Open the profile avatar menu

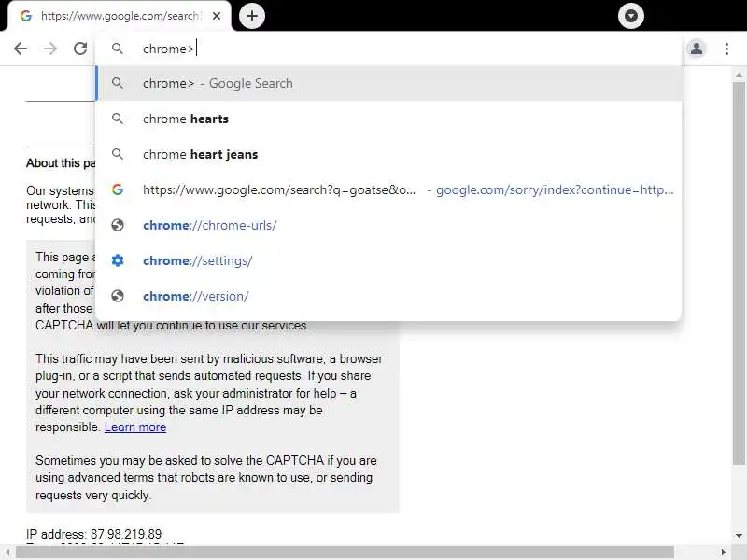click(697, 49)
